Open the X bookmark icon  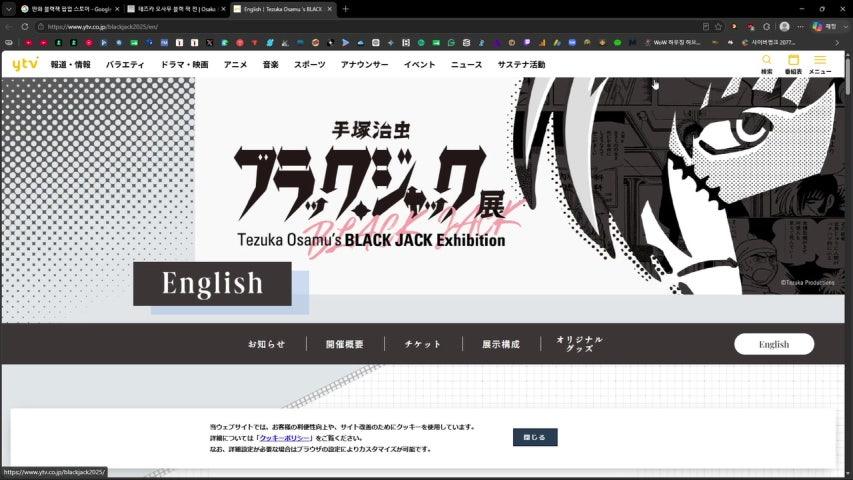(x=209, y=42)
